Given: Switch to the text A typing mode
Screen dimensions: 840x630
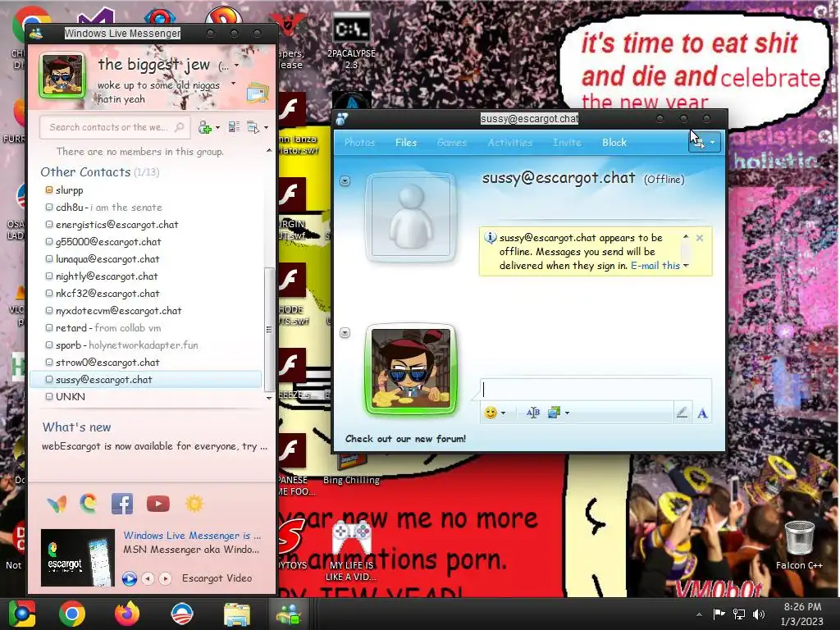Looking at the screenshot, I should point(702,413).
